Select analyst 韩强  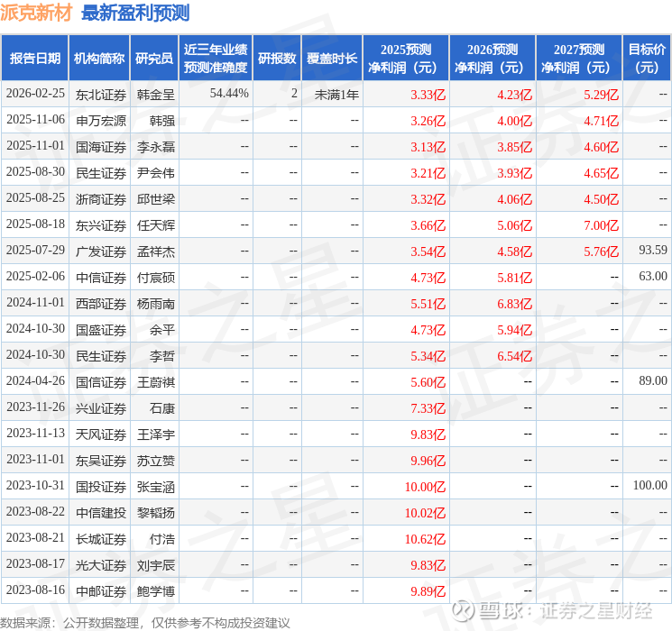tap(162, 121)
